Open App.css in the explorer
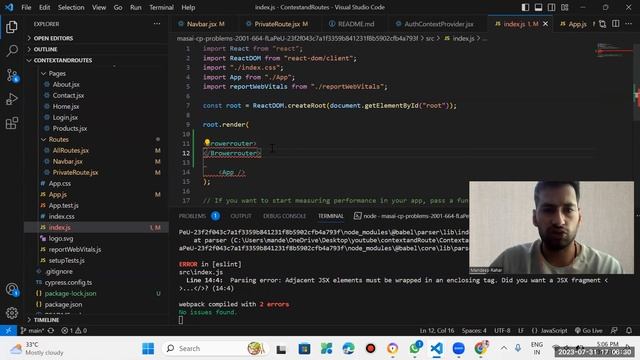 (x=60, y=184)
